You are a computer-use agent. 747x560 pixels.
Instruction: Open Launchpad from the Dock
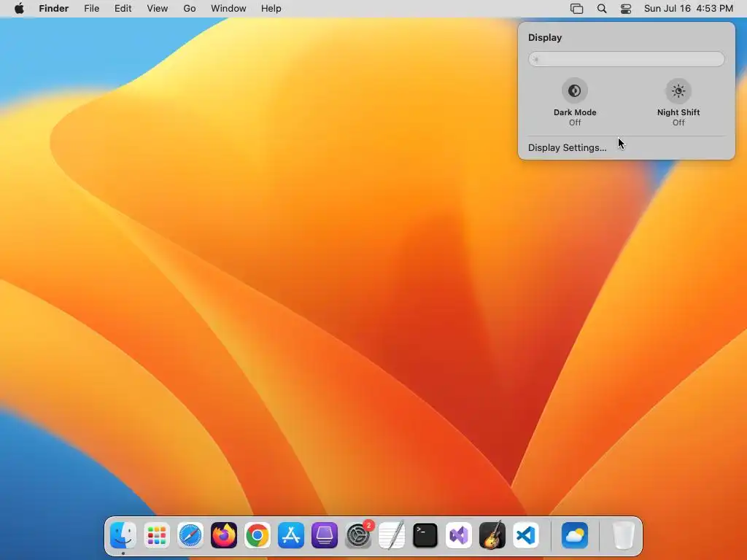157,535
